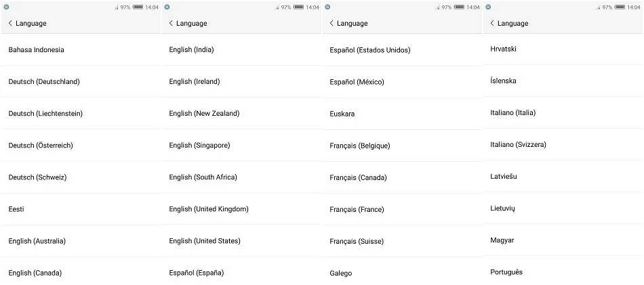The height and width of the screenshot is (285, 644).
Task: Choose Português at the list bottom
Action: [506, 272]
